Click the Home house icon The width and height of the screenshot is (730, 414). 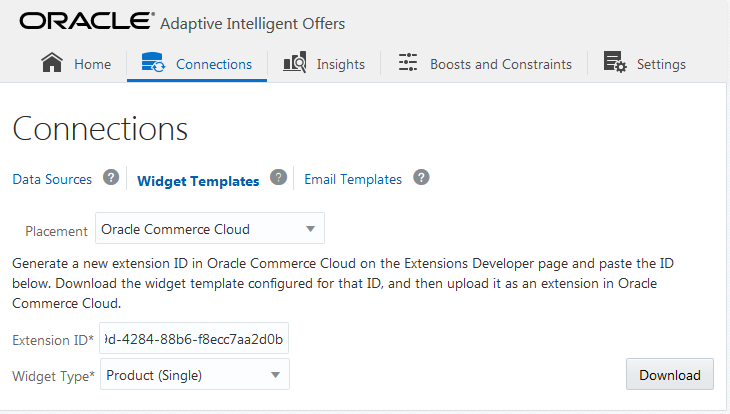pyautogui.click(x=52, y=62)
